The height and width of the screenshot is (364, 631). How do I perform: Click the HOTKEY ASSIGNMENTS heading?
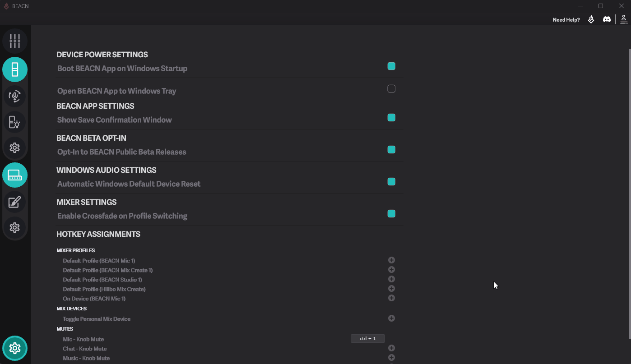pos(98,234)
